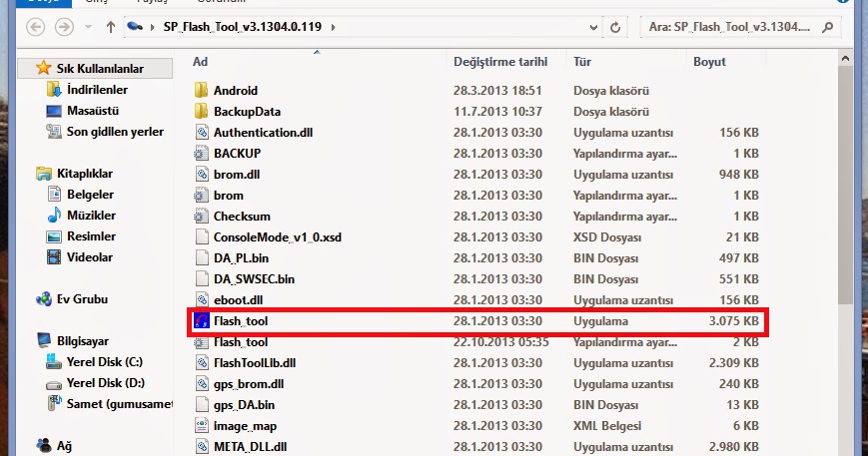The image size is (868, 456).
Task: Sort by Boyut column header
Action: [x=709, y=61]
